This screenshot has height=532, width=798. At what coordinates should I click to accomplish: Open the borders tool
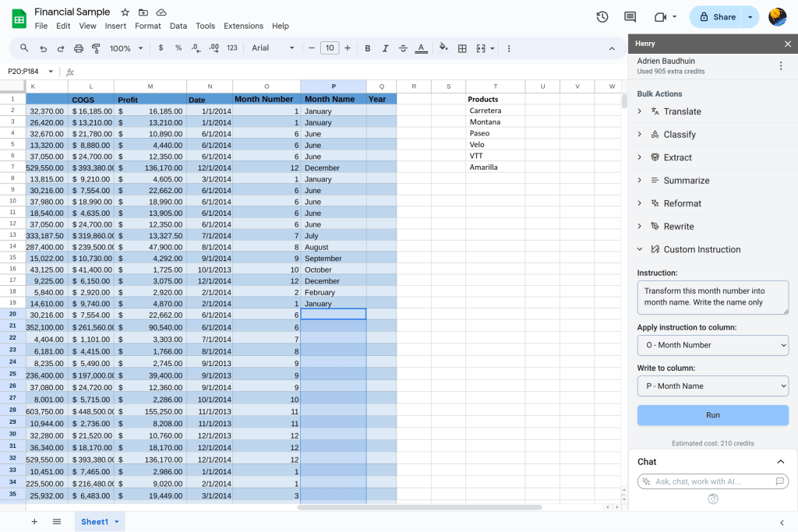462,48
